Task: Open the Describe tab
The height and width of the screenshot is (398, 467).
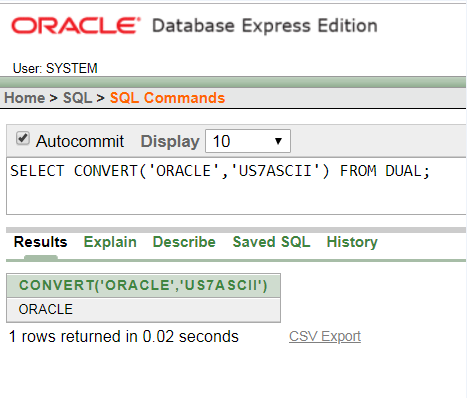Action: click(184, 242)
